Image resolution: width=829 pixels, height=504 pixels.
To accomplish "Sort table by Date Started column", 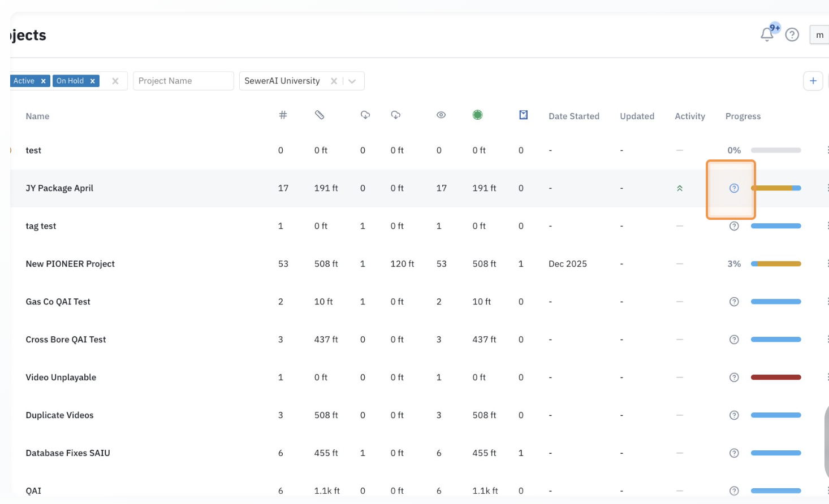I will (x=573, y=116).
